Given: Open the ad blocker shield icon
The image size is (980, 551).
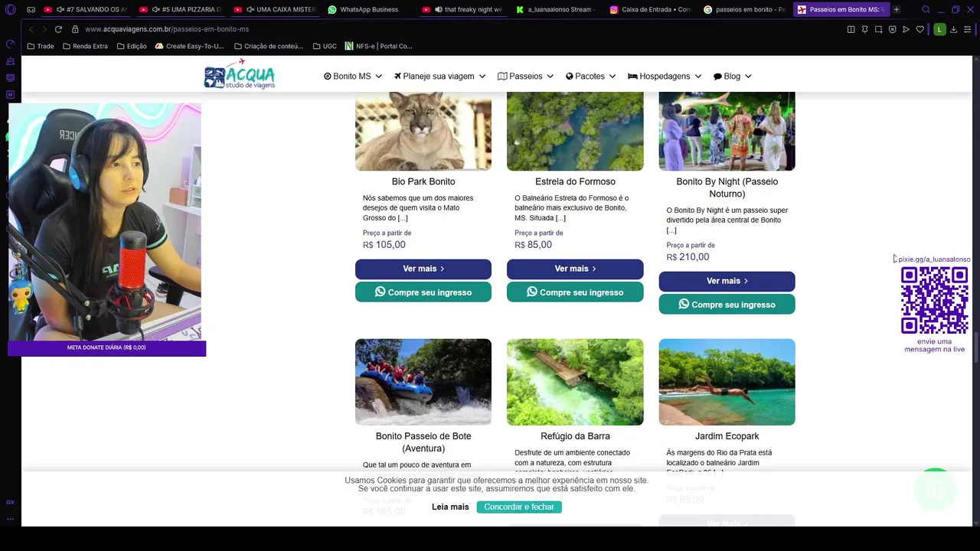Looking at the screenshot, I should tap(892, 29).
